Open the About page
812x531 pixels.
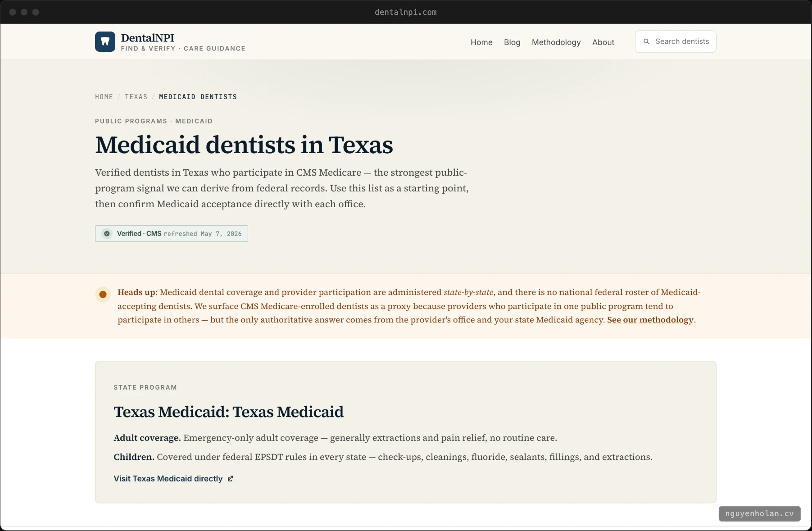tap(603, 42)
